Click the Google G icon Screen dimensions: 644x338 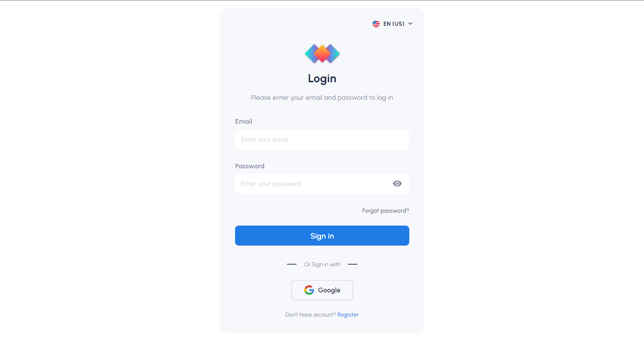[308, 290]
